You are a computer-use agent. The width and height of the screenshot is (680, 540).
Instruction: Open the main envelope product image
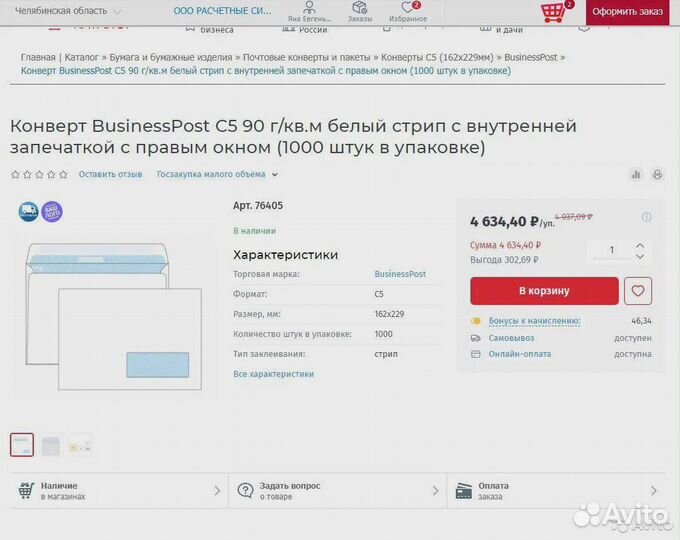point(114,316)
